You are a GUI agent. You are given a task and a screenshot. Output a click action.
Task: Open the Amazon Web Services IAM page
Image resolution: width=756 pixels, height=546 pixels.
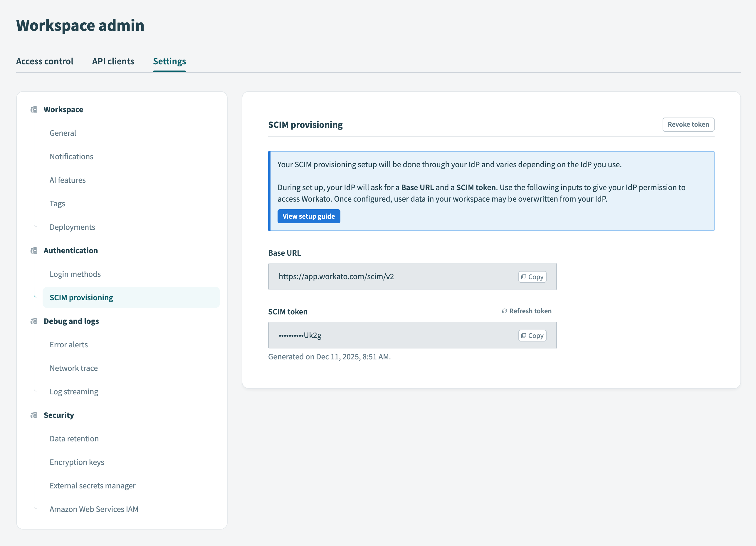pos(94,509)
